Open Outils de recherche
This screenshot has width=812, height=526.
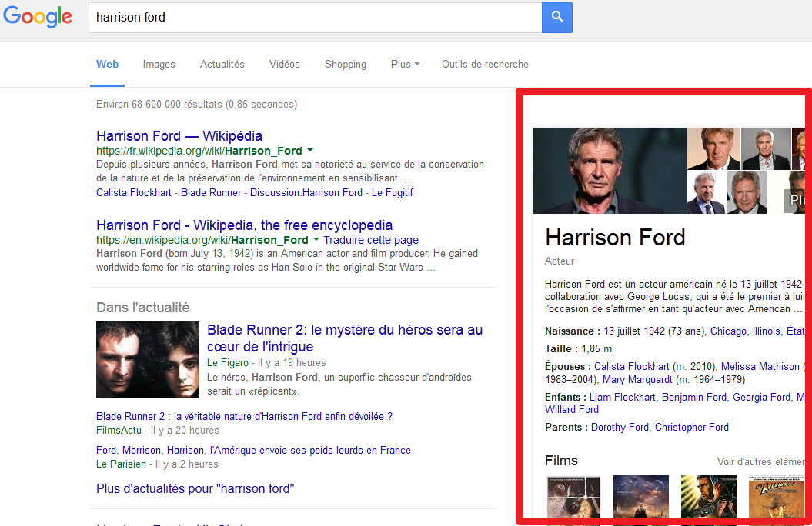click(485, 64)
